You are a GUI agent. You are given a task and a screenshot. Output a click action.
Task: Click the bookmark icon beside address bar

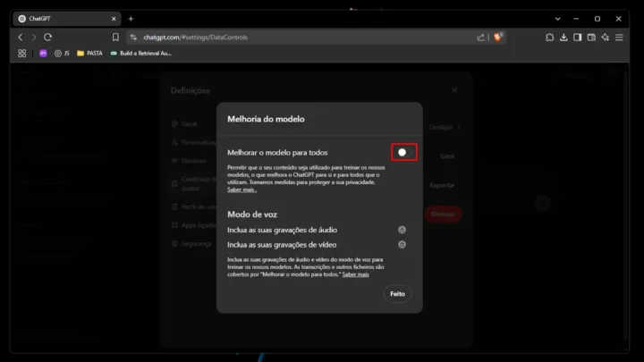pyautogui.click(x=115, y=37)
